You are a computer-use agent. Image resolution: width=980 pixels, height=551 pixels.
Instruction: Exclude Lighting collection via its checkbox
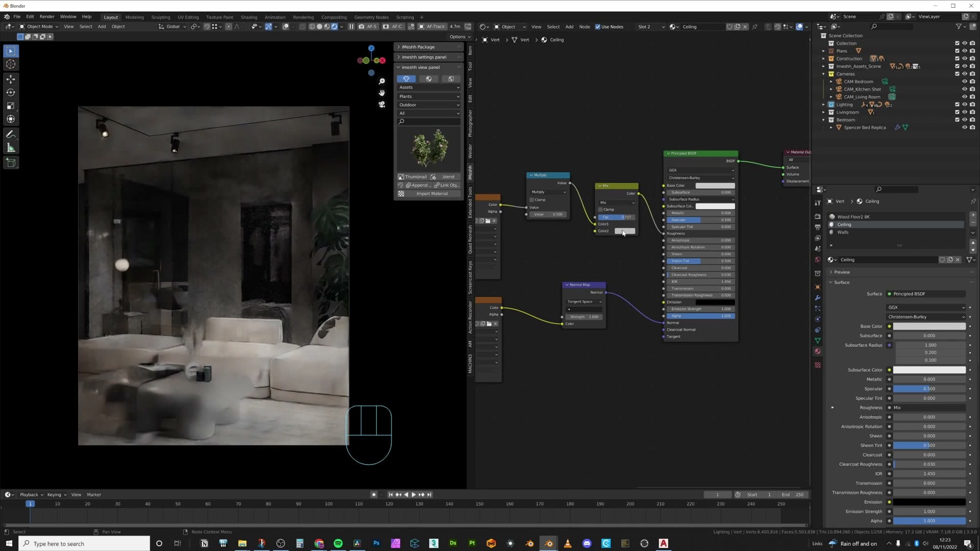957,105
